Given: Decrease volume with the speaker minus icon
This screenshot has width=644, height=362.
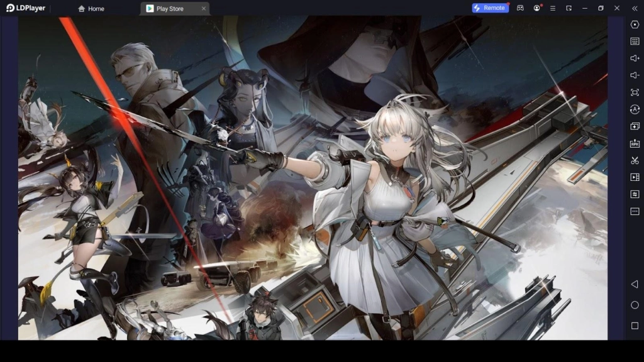Looking at the screenshot, I should [x=635, y=75].
